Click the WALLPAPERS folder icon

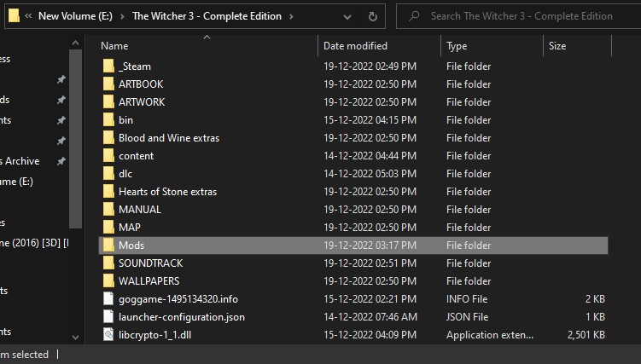(x=108, y=281)
